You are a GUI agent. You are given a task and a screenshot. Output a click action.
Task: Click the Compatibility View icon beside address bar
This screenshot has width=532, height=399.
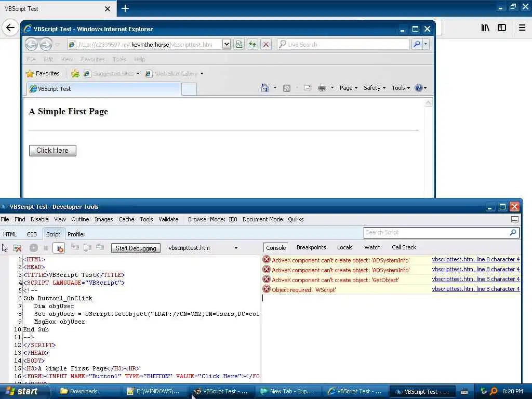(239, 45)
